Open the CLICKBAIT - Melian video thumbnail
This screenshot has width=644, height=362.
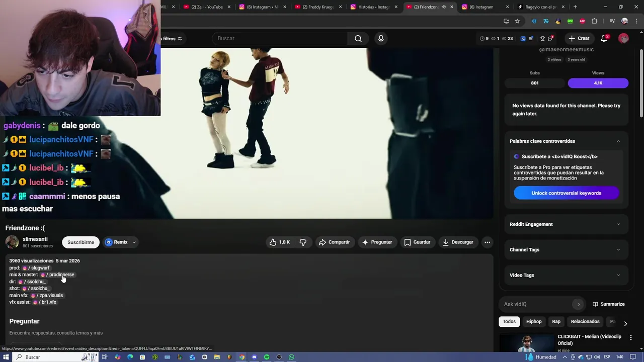[526, 343]
